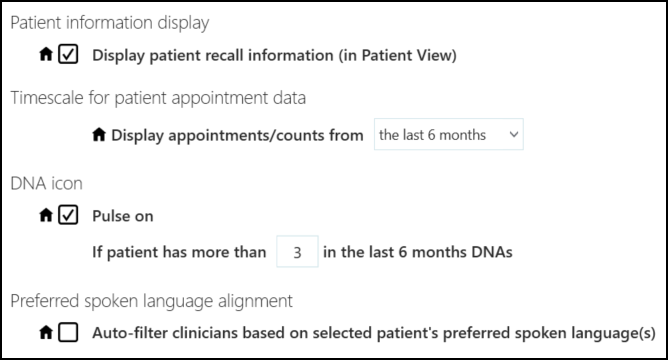Click the If patient has more than text
This screenshot has width=668, height=360.
pyautogui.click(x=179, y=252)
